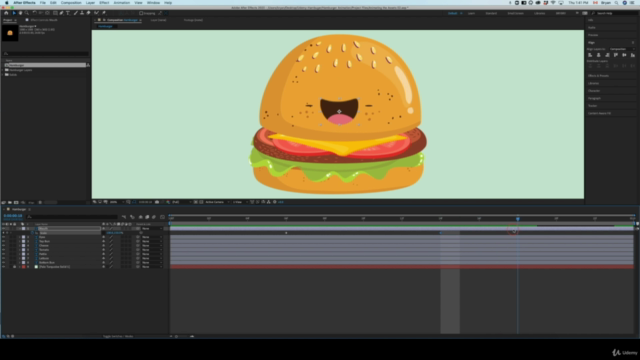Select the Zoom magnifier tool
The image size is (640, 360).
(x=27, y=13)
